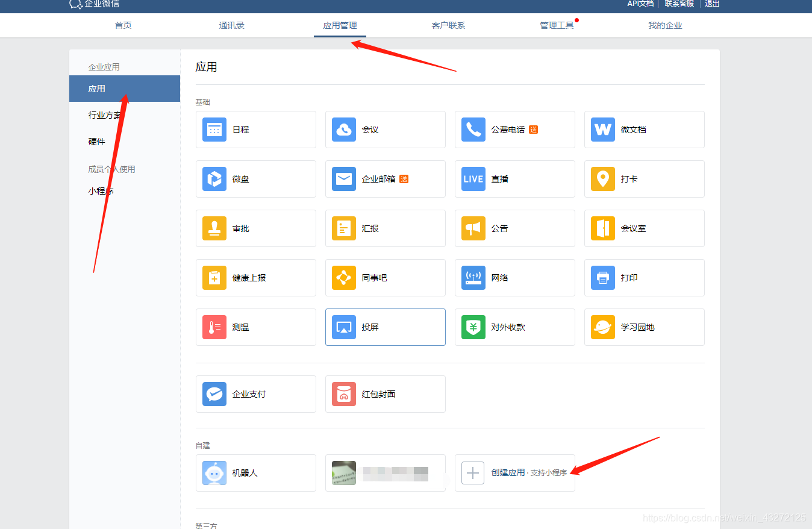Click the 微文档 label text
This screenshot has height=529, width=812.
(x=634, y=130)
